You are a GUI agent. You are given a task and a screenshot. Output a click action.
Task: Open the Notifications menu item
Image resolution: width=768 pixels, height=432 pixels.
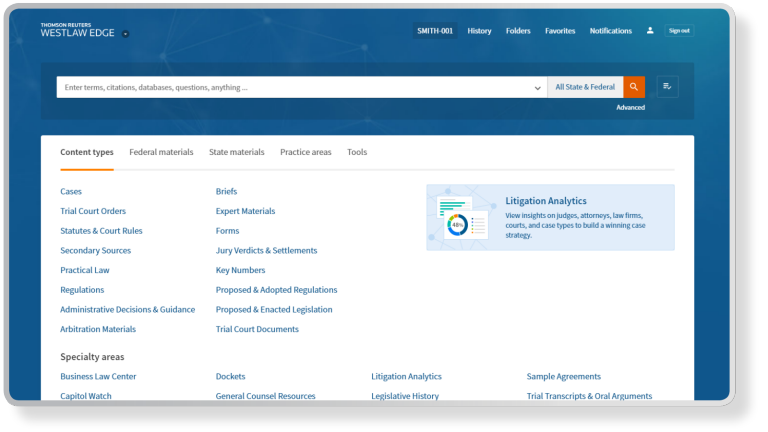pyautogui.click(x=610, y=31)
